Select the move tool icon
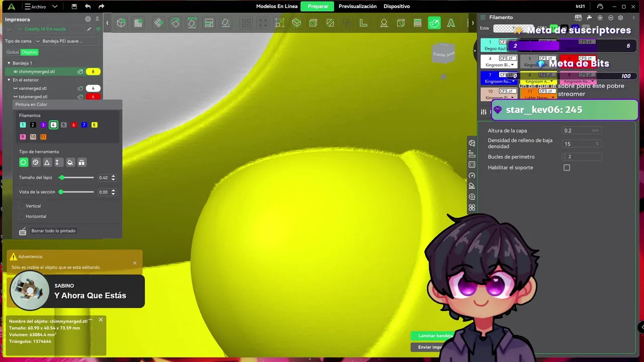The height and width of the screenshot is (362, 644). 158,23
